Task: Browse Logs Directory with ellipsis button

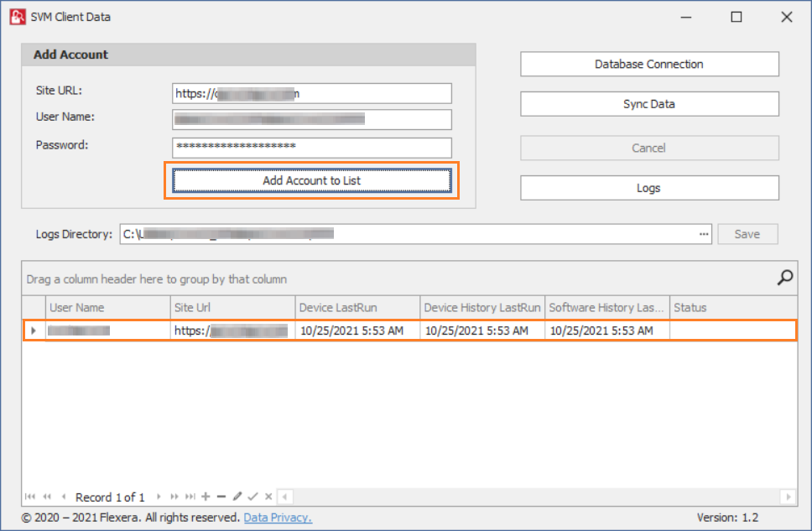Action: pyautogui.click(x=704, y=234)
